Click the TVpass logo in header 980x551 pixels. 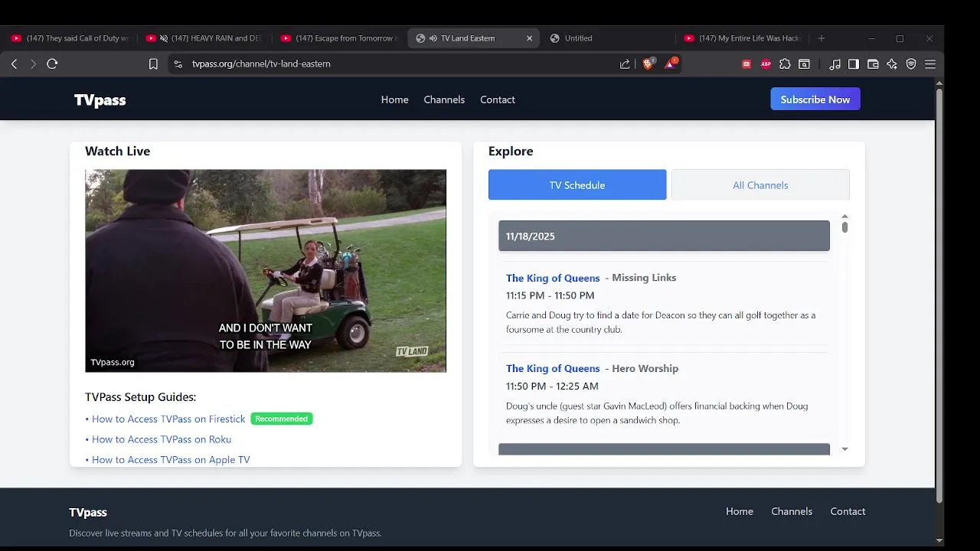(x=100, y=100)
